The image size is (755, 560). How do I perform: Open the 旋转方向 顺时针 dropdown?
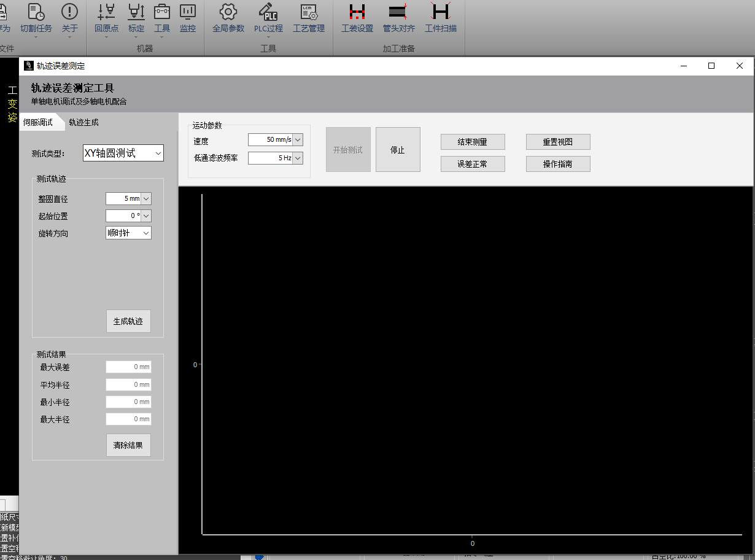click(x=128, y=233)
